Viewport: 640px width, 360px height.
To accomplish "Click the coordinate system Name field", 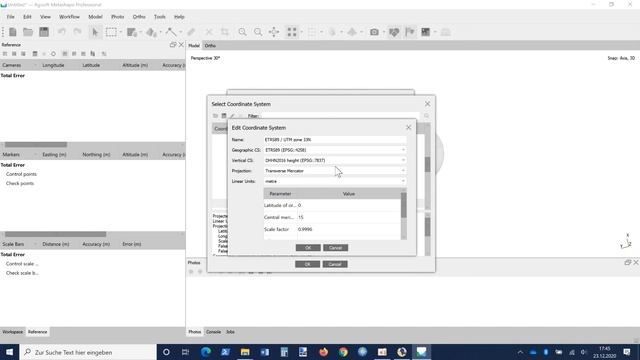I will (335, 140).
